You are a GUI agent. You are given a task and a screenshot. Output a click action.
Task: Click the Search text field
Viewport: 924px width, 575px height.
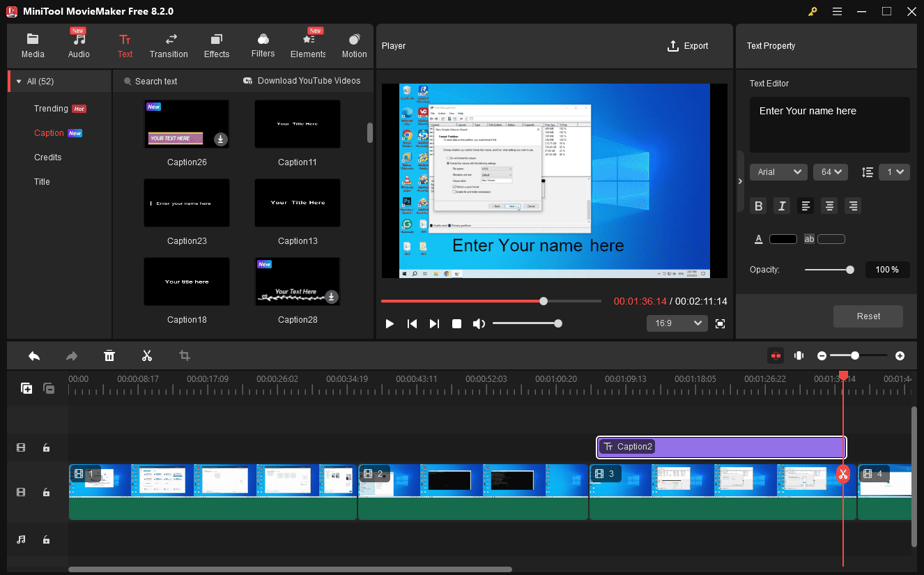[156, 82]
